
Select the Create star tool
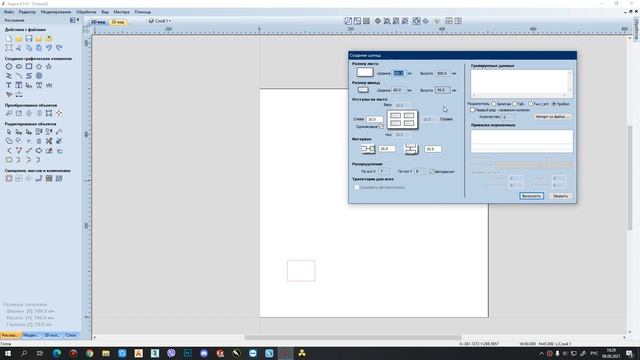click(49, 66)
